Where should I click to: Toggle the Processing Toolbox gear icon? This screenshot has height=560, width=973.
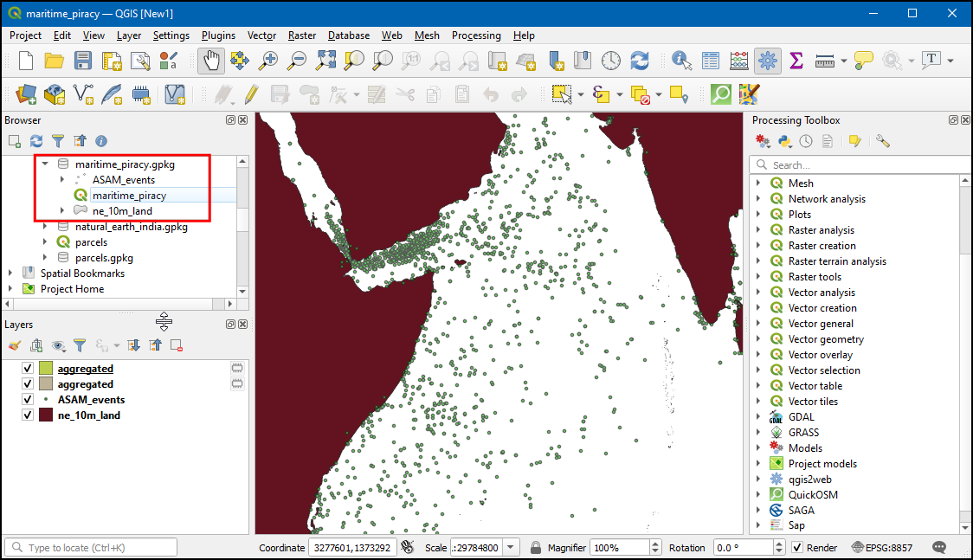click(768, 61)
